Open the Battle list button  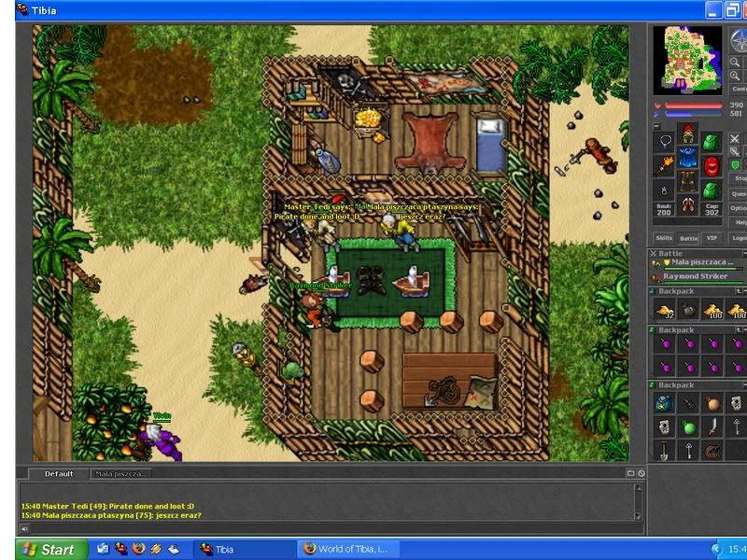tap(688, 238)
